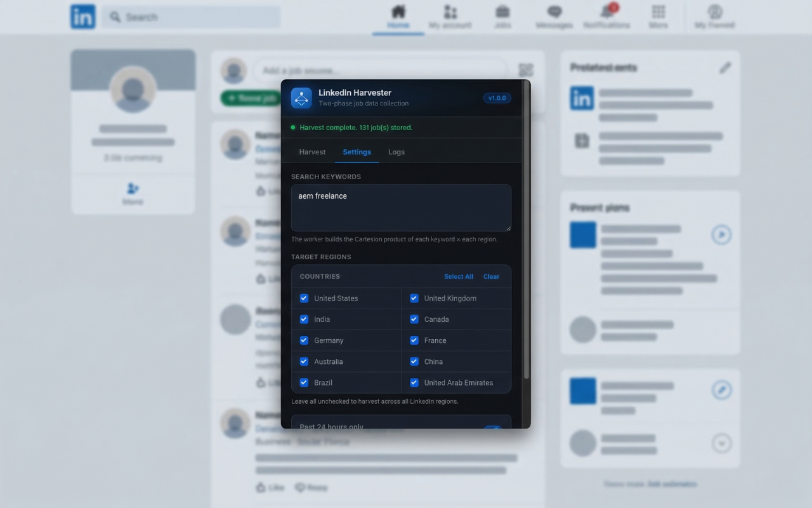Uncheck the Australia checkbox
Screen dimensions: 812x508
tap(304, 361)
